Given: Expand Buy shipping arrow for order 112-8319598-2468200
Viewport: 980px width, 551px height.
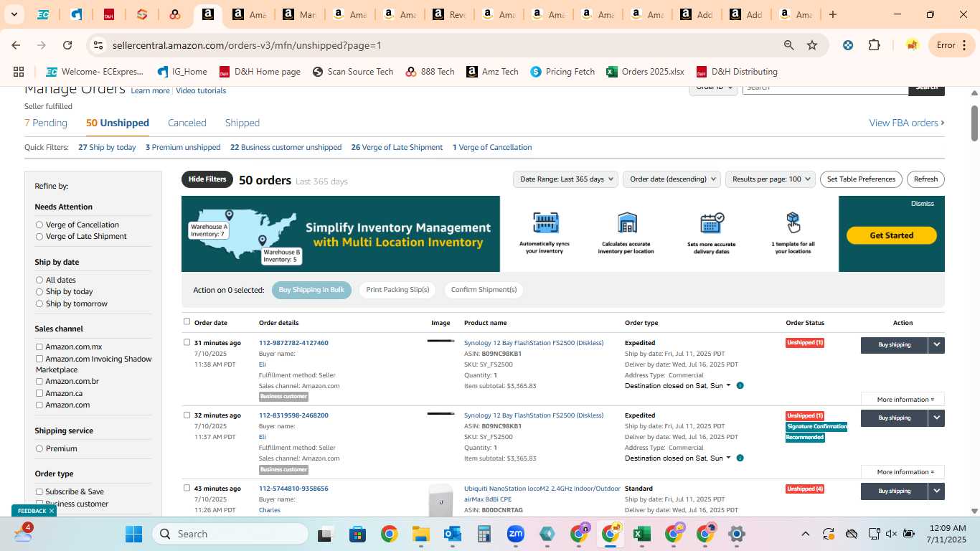Looking at the screenshot, I should (x=936, y=418).
